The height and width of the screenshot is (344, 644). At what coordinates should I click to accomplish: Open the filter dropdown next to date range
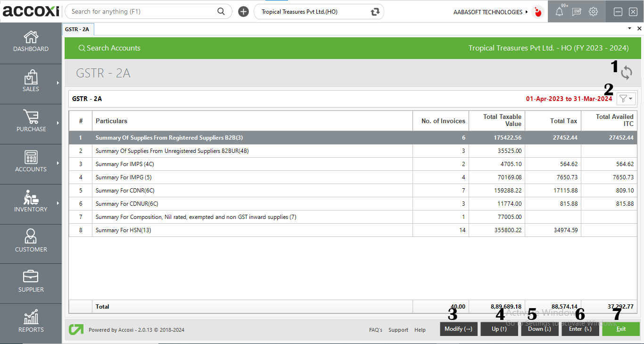pos(627,99)
